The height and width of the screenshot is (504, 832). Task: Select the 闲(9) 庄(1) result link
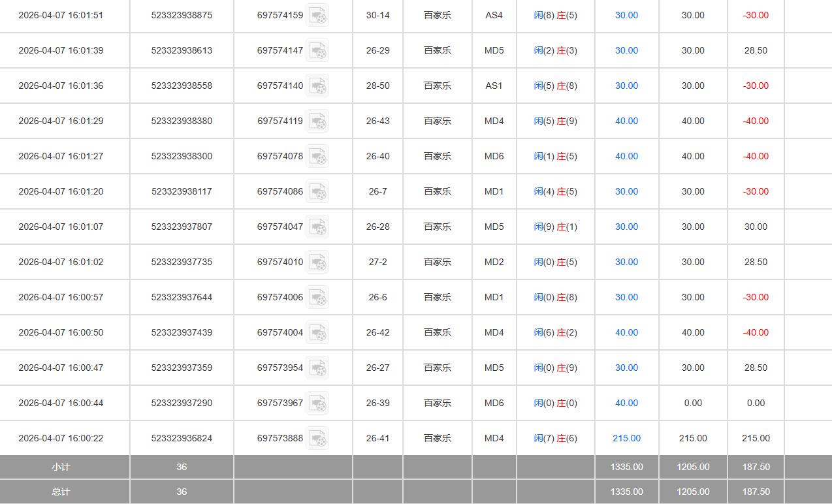point(555,227)
